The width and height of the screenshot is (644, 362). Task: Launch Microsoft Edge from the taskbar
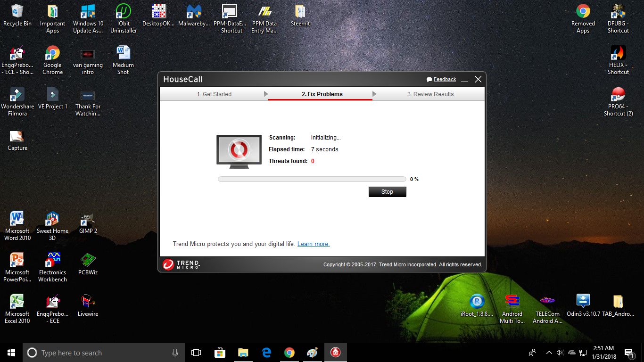tap(266, 353)
